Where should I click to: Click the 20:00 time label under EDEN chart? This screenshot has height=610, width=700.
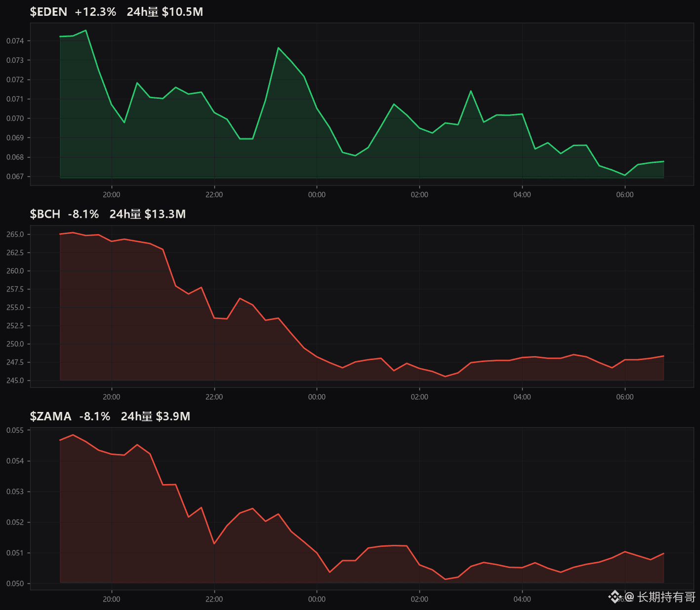coord(112,195)
